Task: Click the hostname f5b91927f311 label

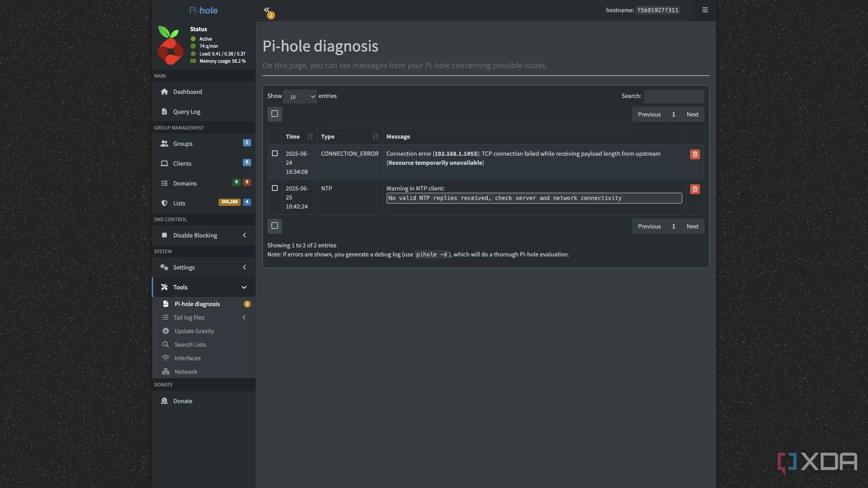Action: (x=658, y=10)
